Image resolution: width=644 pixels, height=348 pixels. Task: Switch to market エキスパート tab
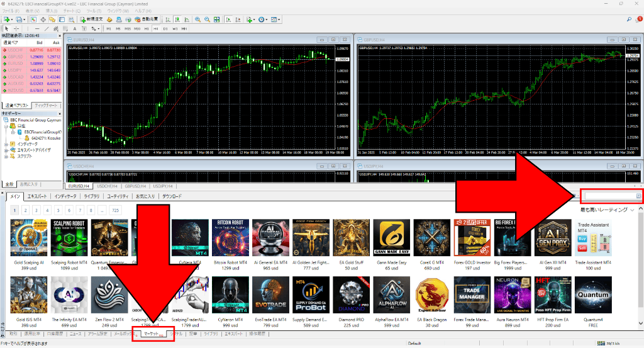37,196
